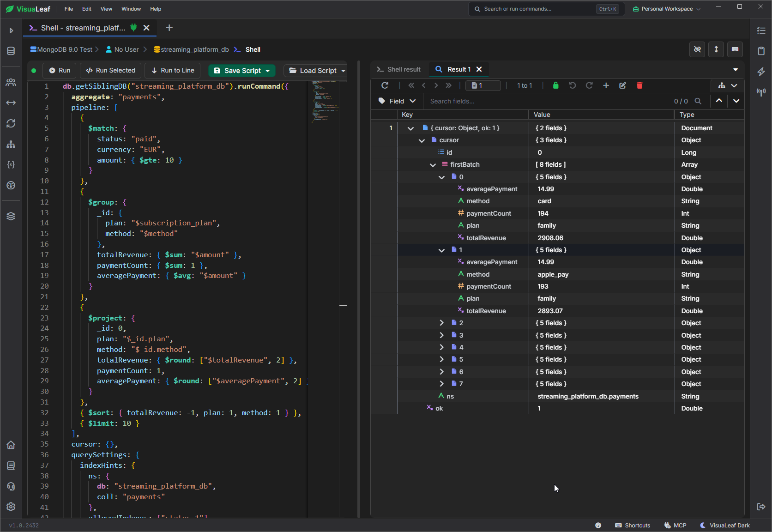772x532 pixels.
Task: Expand array item 2 in results tree
Action: pyautogui.click(x=441, y=323)
